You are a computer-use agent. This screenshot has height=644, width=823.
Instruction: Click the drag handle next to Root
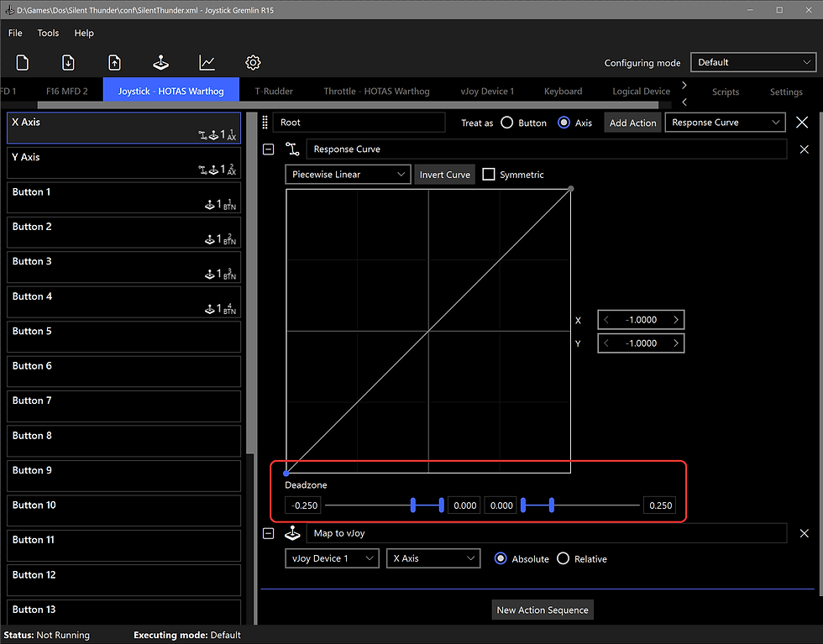[265, 123]
